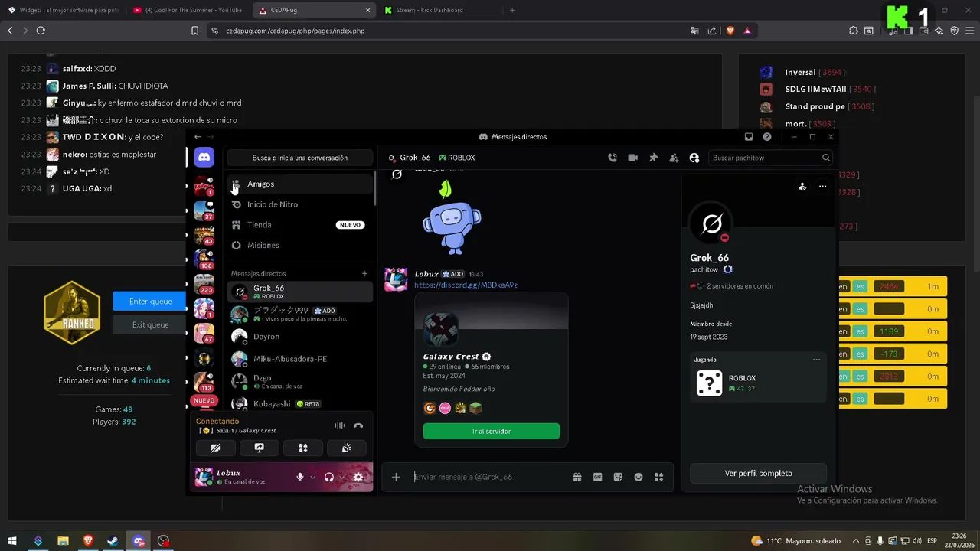This screenshot has height=551, width=980.
Task: Start an activity in voice panel
Action: click(x=303, y=448)
